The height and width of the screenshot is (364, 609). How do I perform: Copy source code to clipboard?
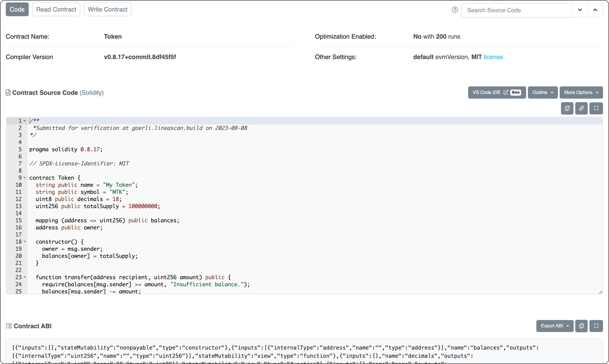coord(567,108)
